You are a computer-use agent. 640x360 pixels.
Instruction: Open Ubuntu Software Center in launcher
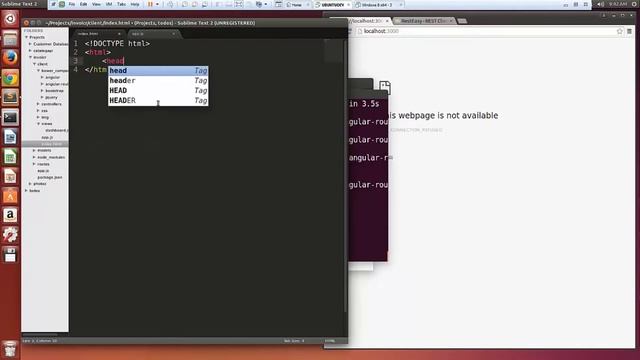[x=10, y=196]
